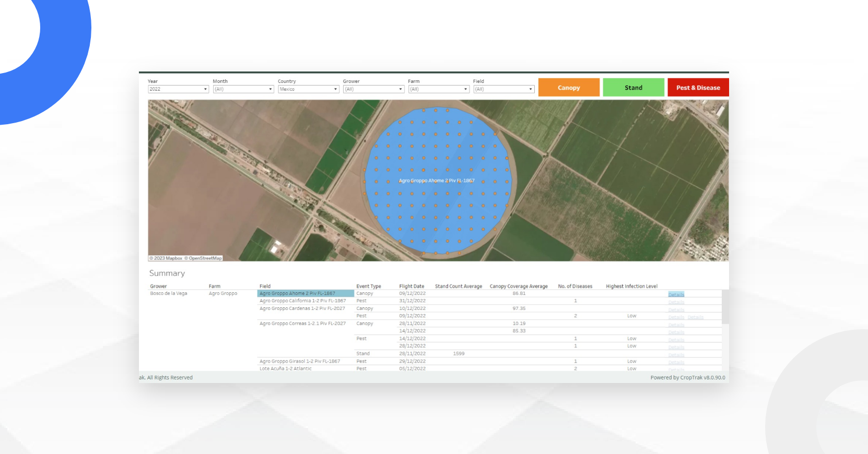868x454 pixels.
Task: Open the OpenStreetMap attribution link
Action: coord(205,258)
